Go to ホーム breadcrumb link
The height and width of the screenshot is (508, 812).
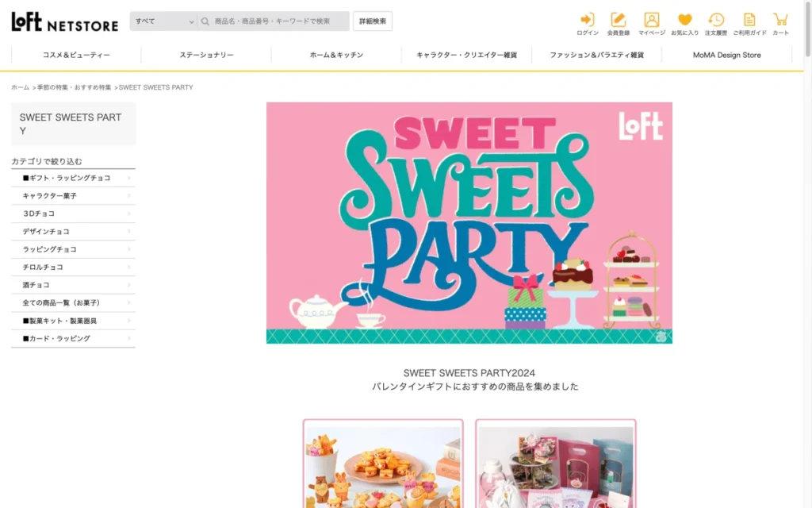(20, 87)
